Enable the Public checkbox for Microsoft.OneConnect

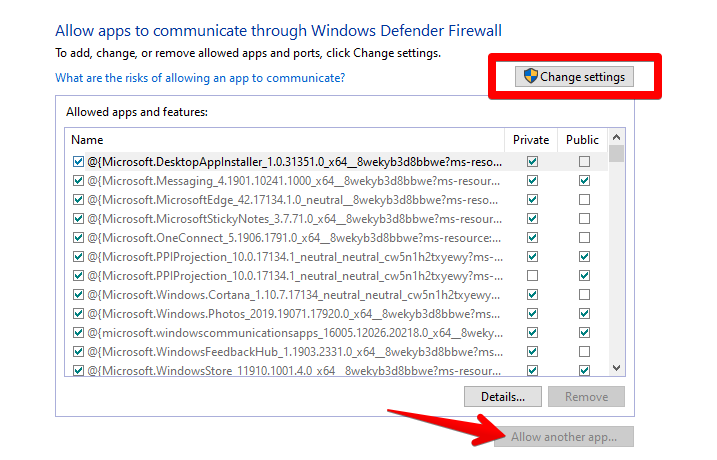click(x=584, y=237)
